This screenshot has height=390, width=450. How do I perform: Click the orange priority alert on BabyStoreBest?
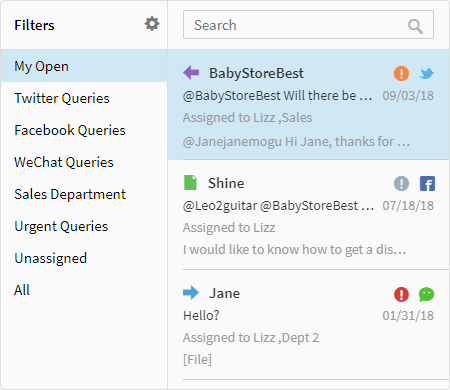coord(401,73)
